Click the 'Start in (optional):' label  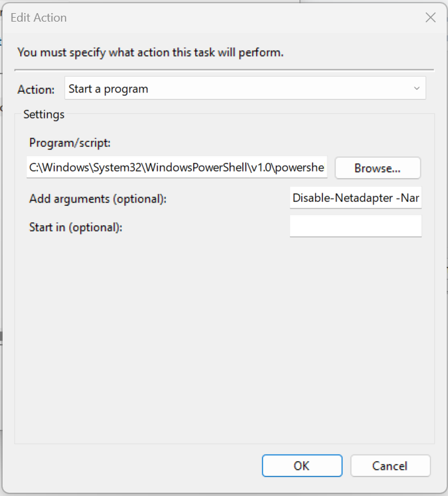(75, 227)
